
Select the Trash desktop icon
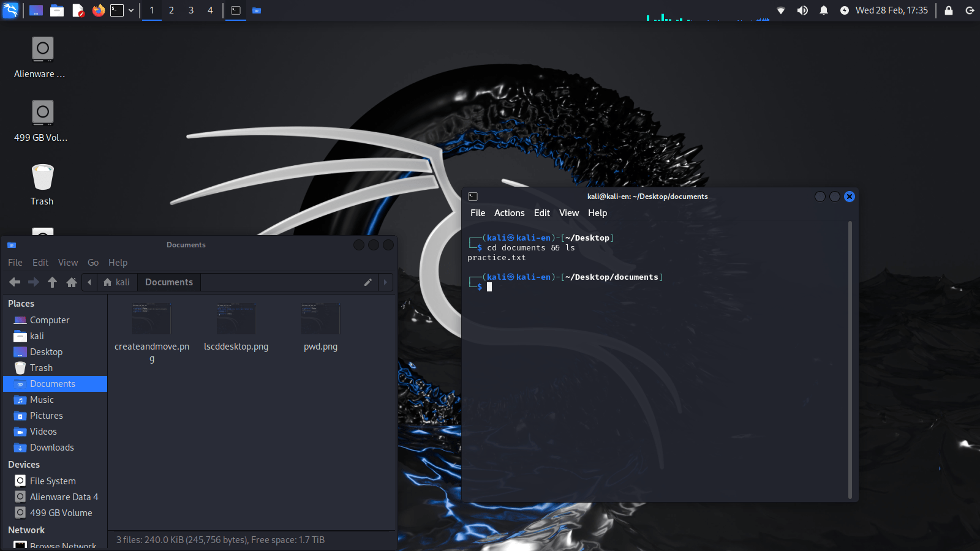pos(42,184)
